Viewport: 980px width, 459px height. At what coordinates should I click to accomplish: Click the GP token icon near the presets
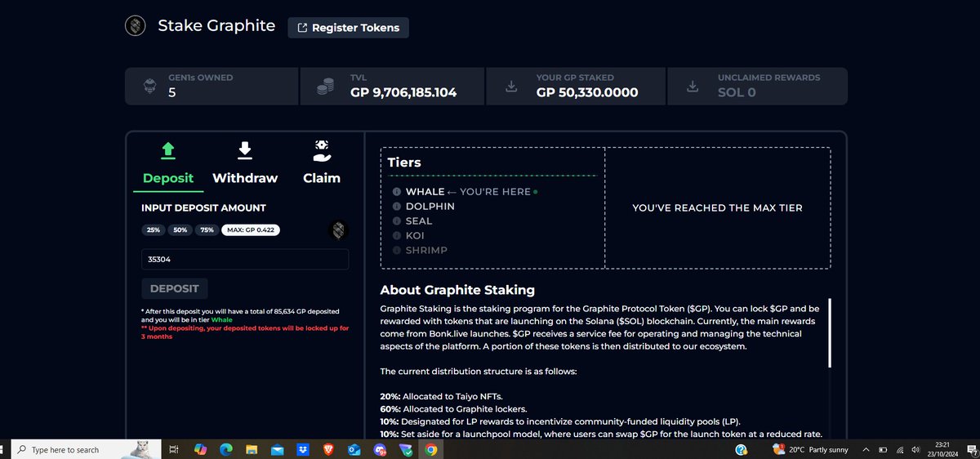339,230
